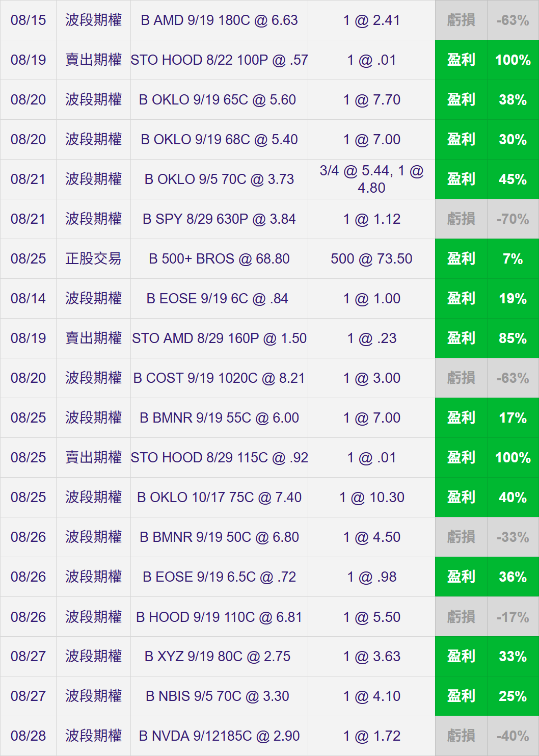Click the B BMNR 9/19 55C trade cell

(219, 418)
